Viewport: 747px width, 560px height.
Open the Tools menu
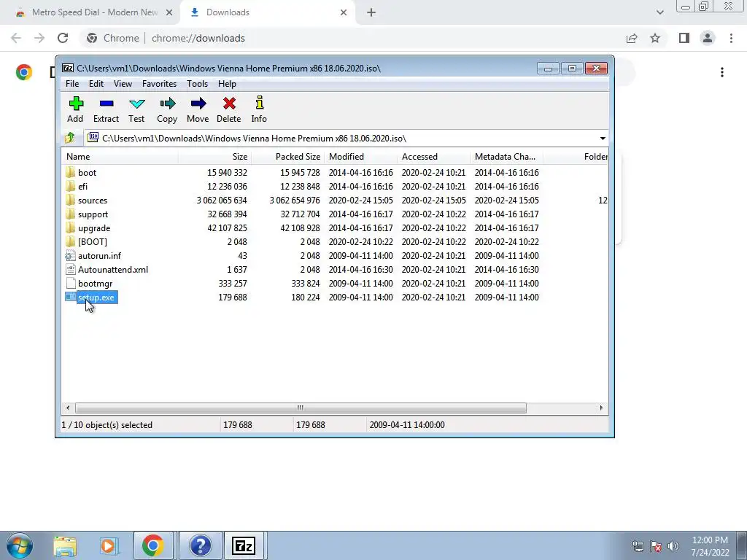tap(197, 84)
